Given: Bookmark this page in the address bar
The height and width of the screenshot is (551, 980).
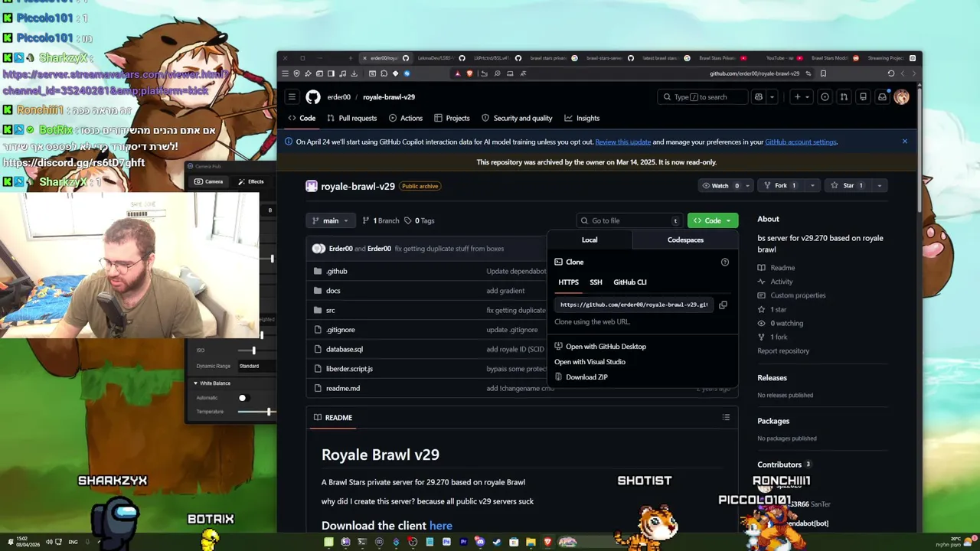Looking at the screenshot, I should [823, 73].
